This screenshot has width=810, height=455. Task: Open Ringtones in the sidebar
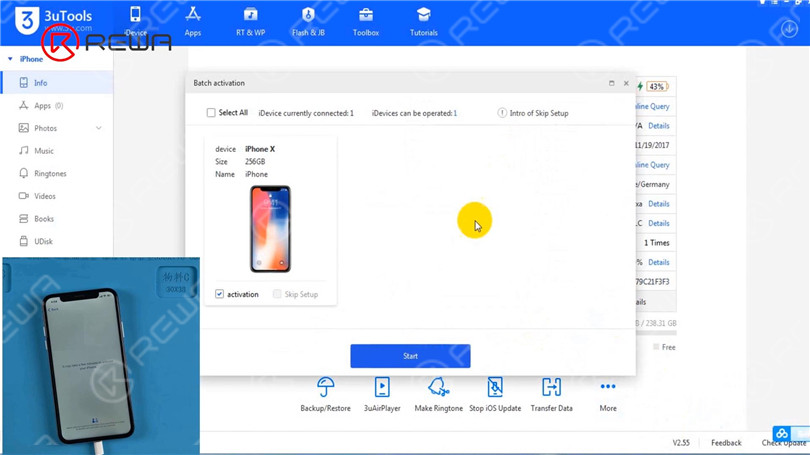50,174
